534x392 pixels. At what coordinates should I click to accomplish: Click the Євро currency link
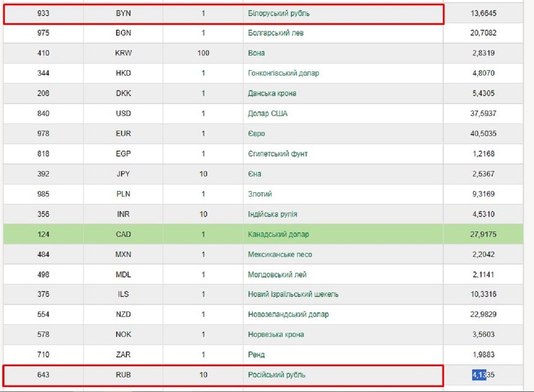[256, 134]
